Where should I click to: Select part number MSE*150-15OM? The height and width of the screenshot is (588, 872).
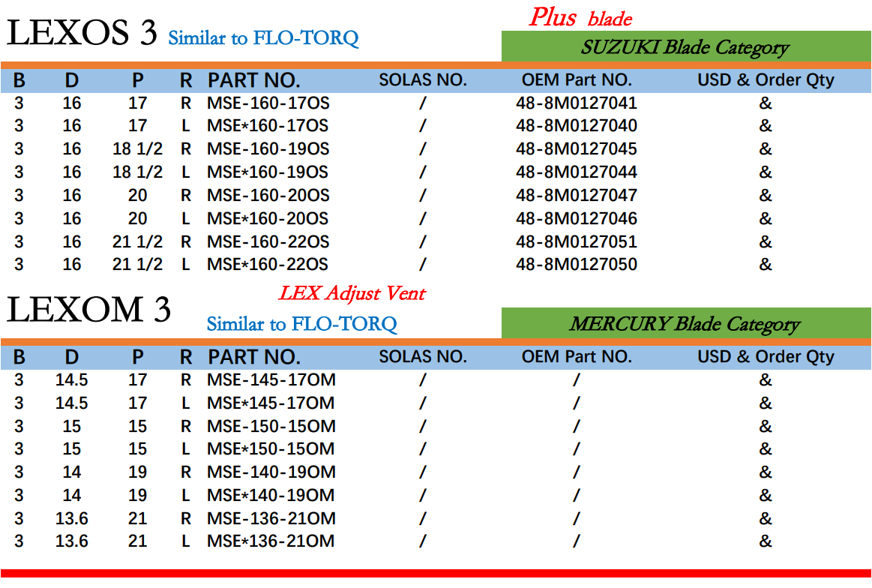coord(271,448)
